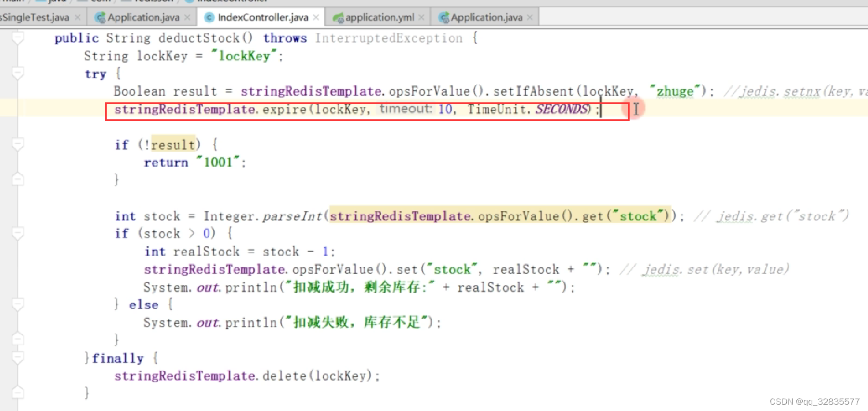Screen dimensions: 868x411
Task: Click TimeUnit.SECONDS constant
Action: (528, 109)
